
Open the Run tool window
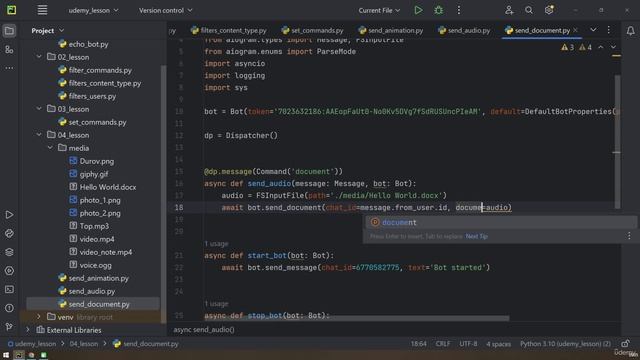click(9, 215)
